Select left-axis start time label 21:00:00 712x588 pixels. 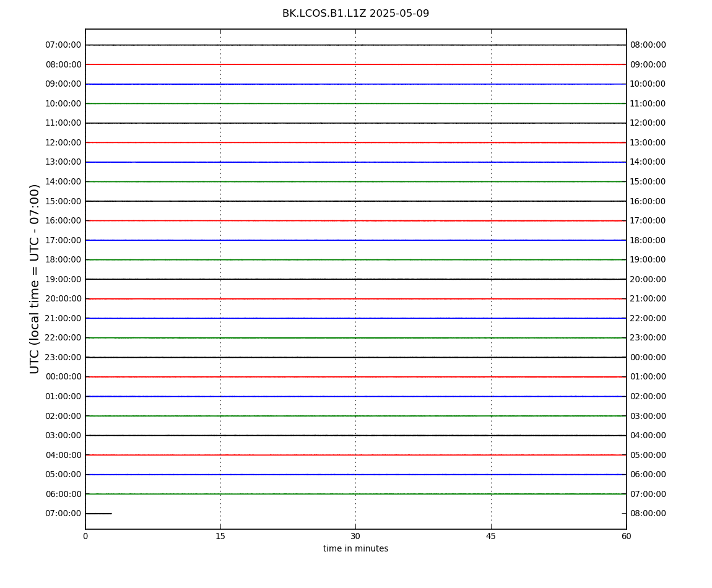(x=63, y=318)
